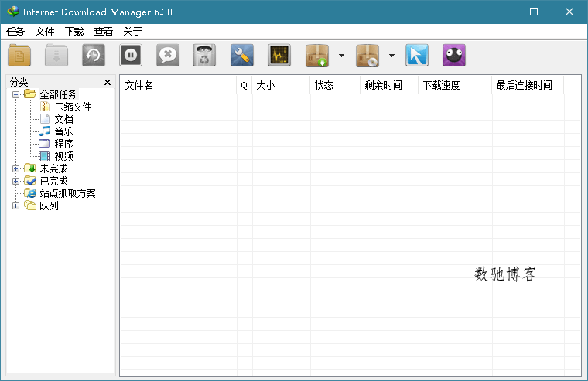588x381 pixels.
Task: Open the 文件 menu
Action: coord(45,32)
